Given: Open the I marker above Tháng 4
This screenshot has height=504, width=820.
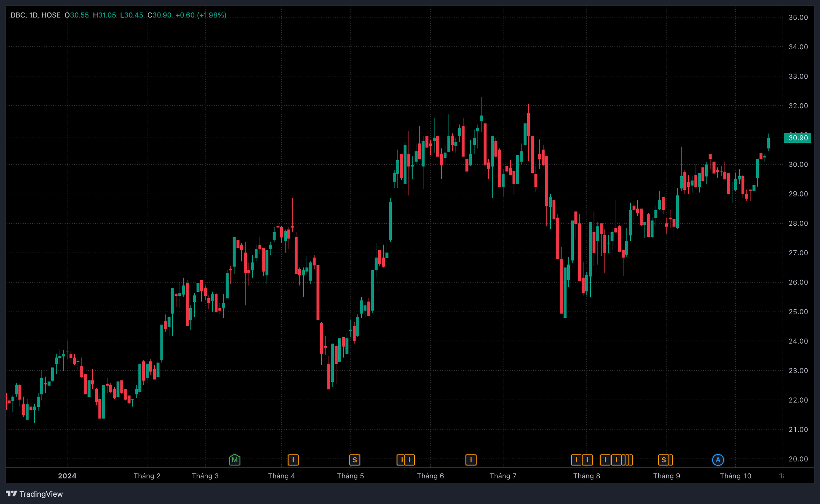Looking at the screenshot, I should click(x=293, y=460).
